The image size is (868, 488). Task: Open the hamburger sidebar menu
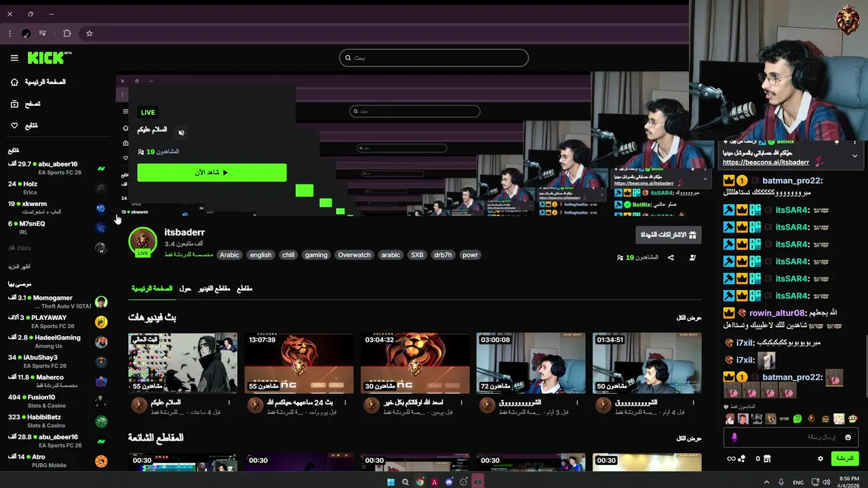click(14, 58)
